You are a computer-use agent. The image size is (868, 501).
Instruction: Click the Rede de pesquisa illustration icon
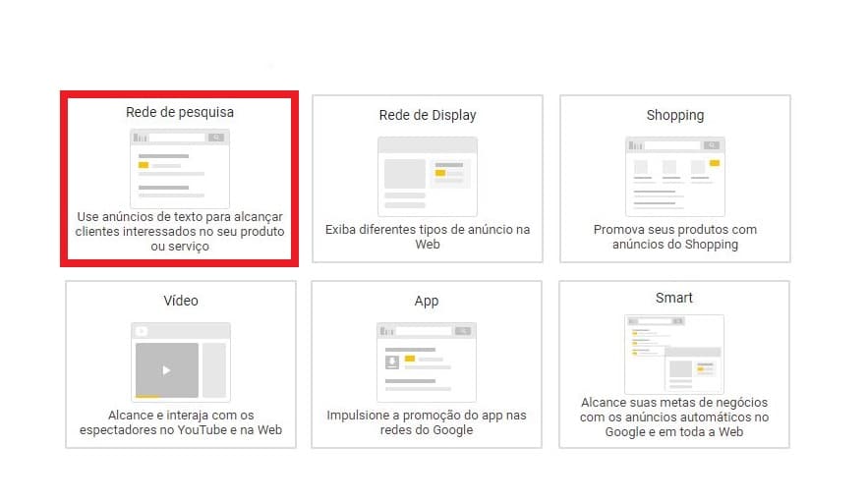(179, 169)
